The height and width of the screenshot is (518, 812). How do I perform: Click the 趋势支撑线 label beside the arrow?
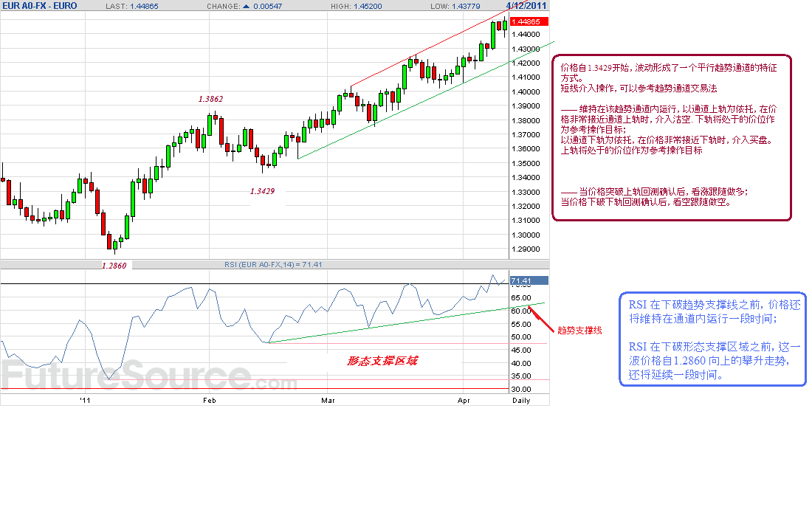point(579,330)
